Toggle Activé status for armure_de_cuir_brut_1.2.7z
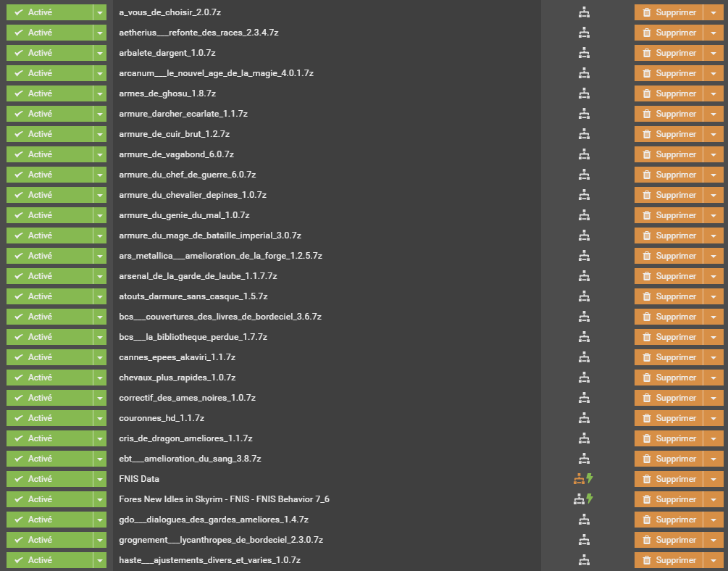 click(49, 134)
